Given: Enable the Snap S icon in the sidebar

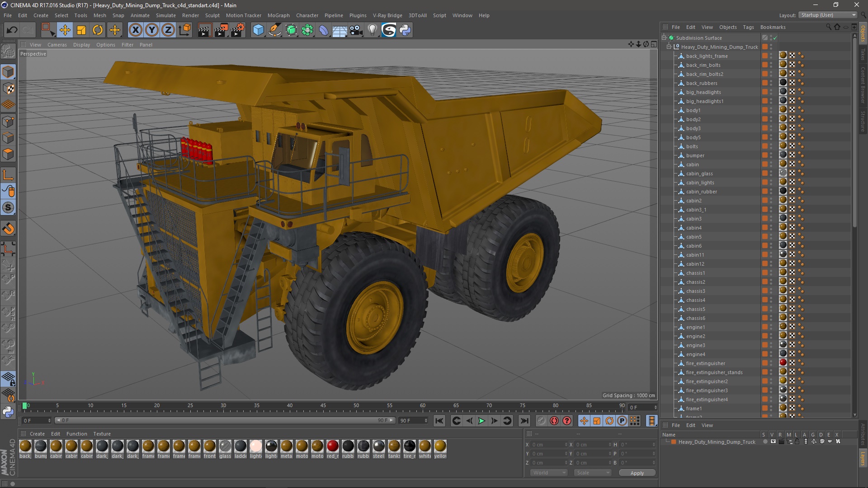Looking at the screenshot, I should coord(8,207).
